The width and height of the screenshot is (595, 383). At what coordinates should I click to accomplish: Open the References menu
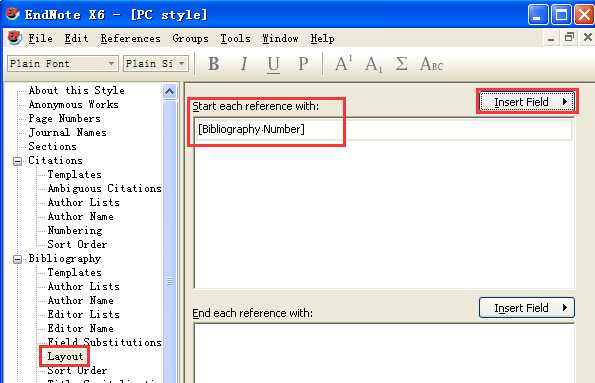coord(131,38)
